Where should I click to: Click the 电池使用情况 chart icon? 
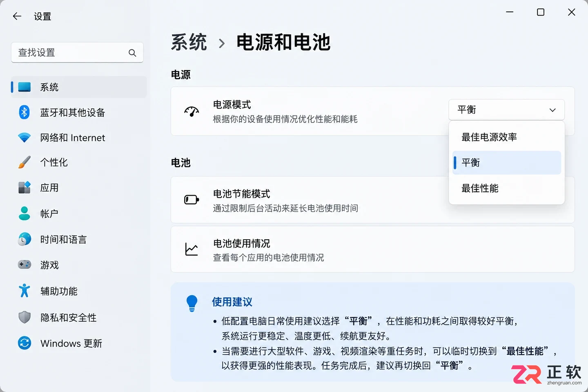click(192, 249)
